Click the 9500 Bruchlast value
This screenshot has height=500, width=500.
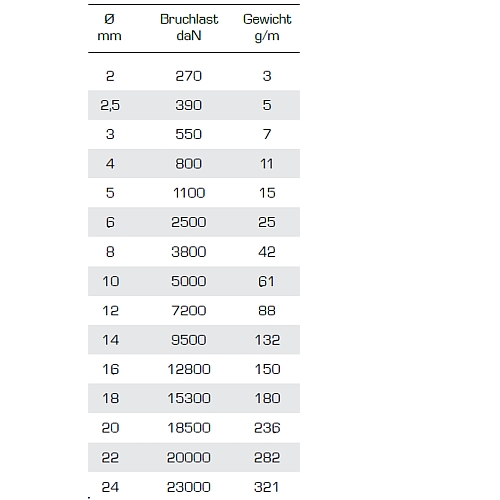[189, 340]
